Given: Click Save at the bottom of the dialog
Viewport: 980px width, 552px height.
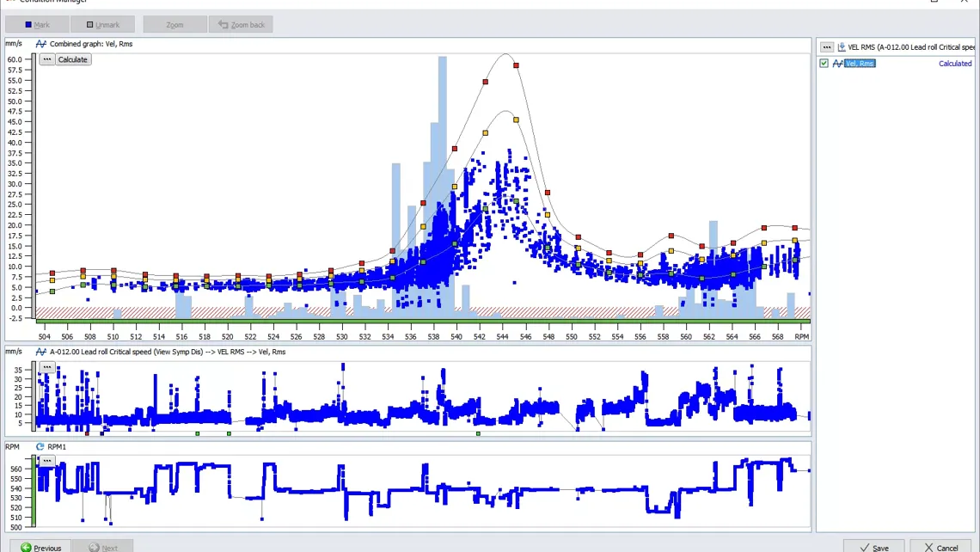Looking at the screenshot, I should coord(874,548).
